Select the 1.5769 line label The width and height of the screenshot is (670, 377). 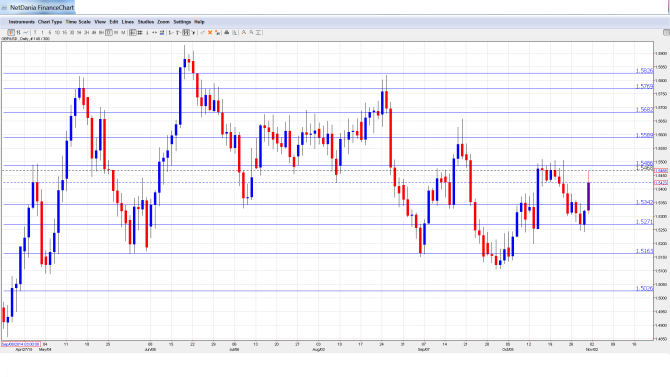(644, 86)
